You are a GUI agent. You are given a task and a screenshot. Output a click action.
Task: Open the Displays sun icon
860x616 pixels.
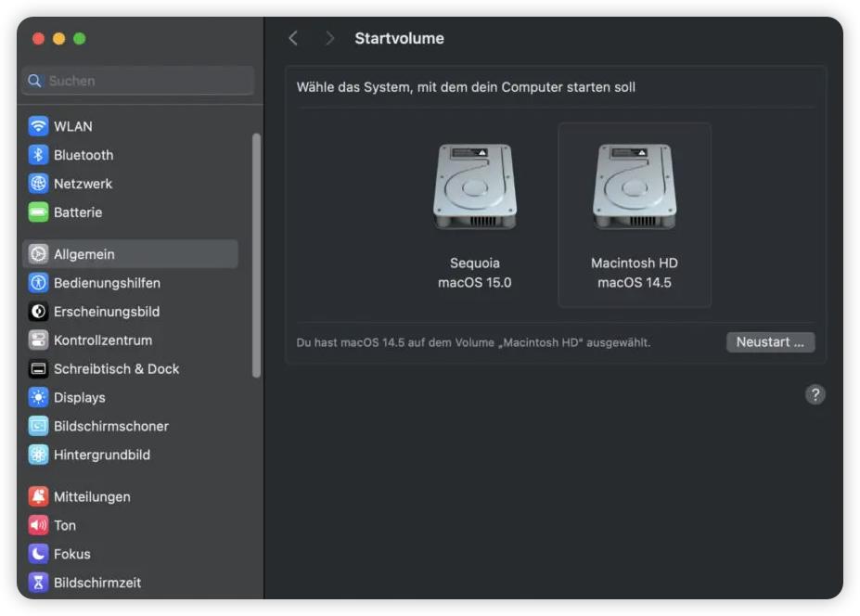38,397
